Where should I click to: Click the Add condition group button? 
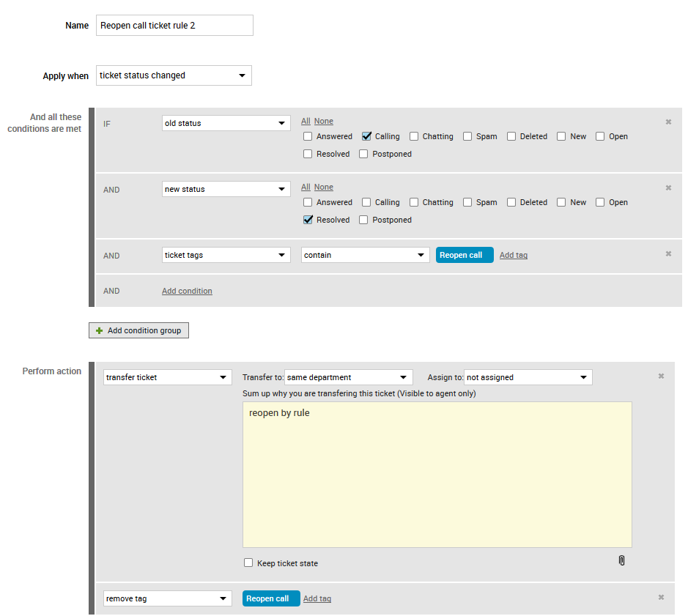pos(138,330)
